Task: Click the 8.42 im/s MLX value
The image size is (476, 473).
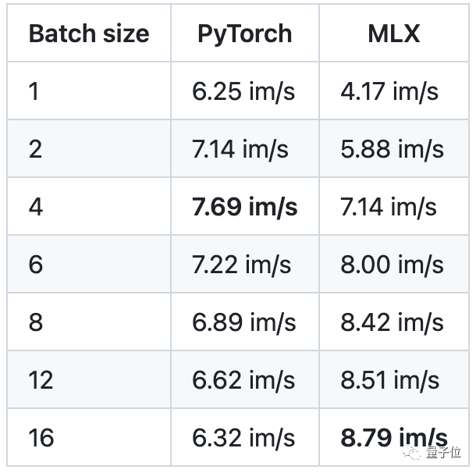Action: click(392, 322)
